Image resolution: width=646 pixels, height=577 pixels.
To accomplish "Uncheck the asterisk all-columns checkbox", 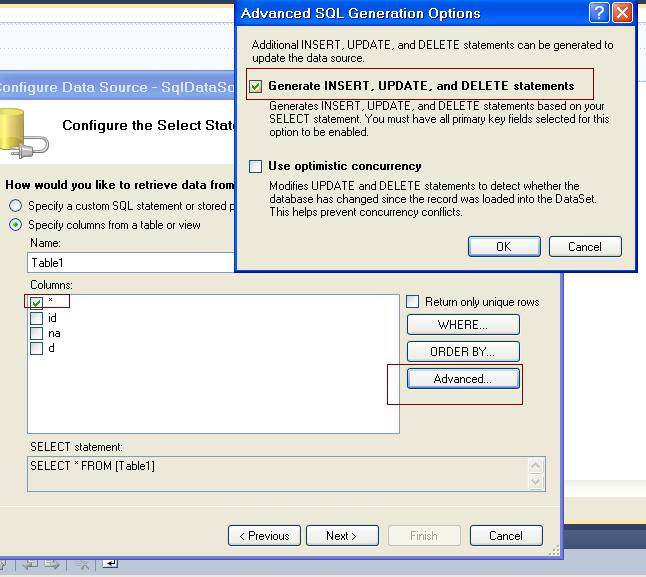I will 36,303.
